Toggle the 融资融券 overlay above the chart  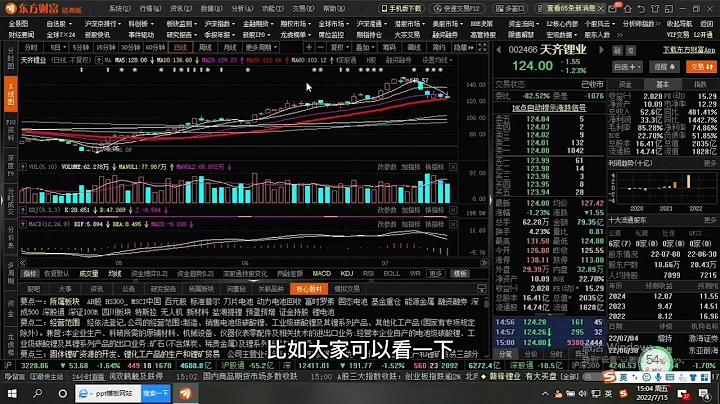pyautogui.click(x=398, y=60)
